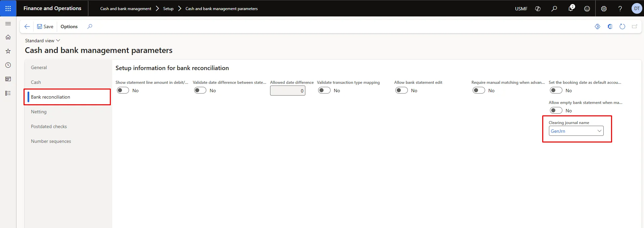Open Workspaces icon in sidebar

pos(8,79)
